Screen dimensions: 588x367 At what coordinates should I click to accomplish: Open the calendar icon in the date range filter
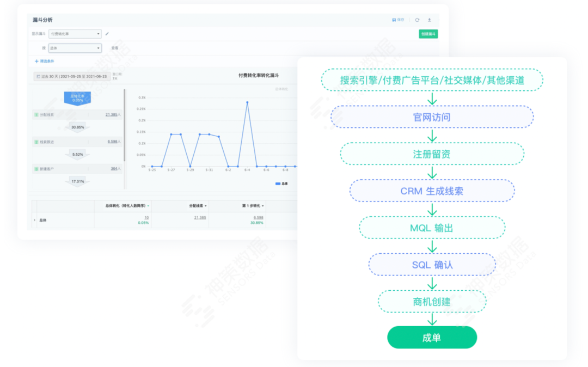[x=39, y=76]
